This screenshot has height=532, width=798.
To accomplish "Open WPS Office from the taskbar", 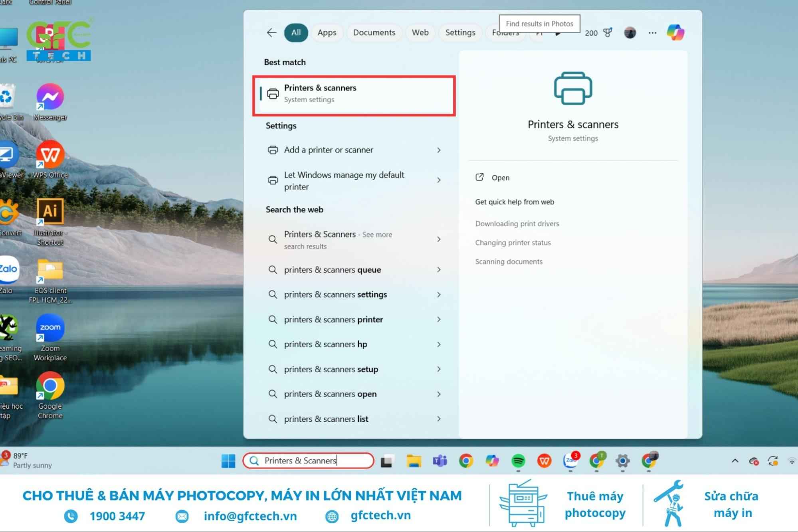I will [x=544, y=461].
